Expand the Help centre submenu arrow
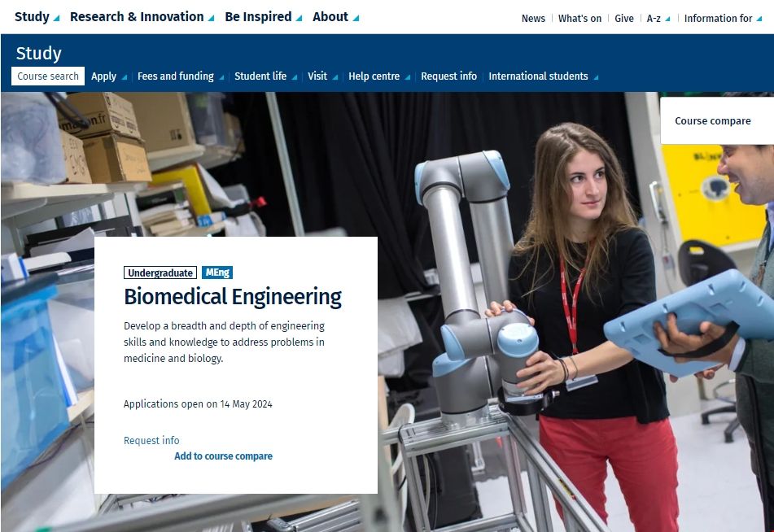Image resolution: width=774 pixels, height=532 pixels. (x=408, y=78)
